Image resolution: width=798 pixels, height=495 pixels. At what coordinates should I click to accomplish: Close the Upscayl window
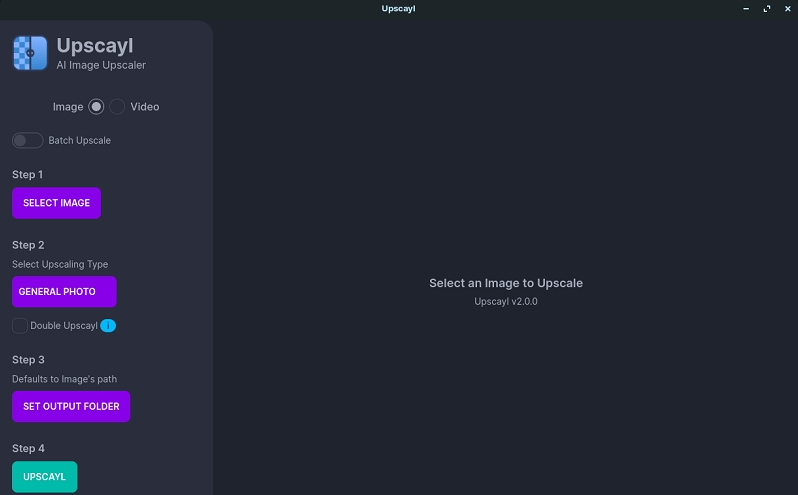pyautogui.click(x=788, y=9)
